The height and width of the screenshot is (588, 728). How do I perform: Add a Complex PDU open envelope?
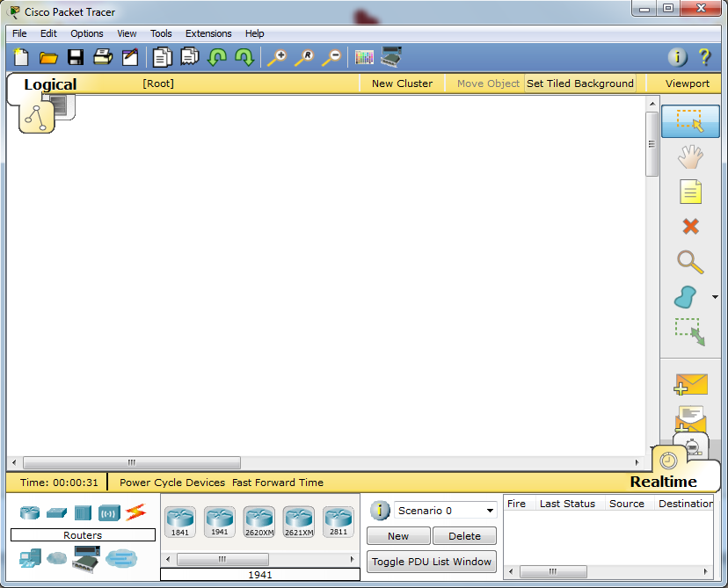[x=691, y=419]
